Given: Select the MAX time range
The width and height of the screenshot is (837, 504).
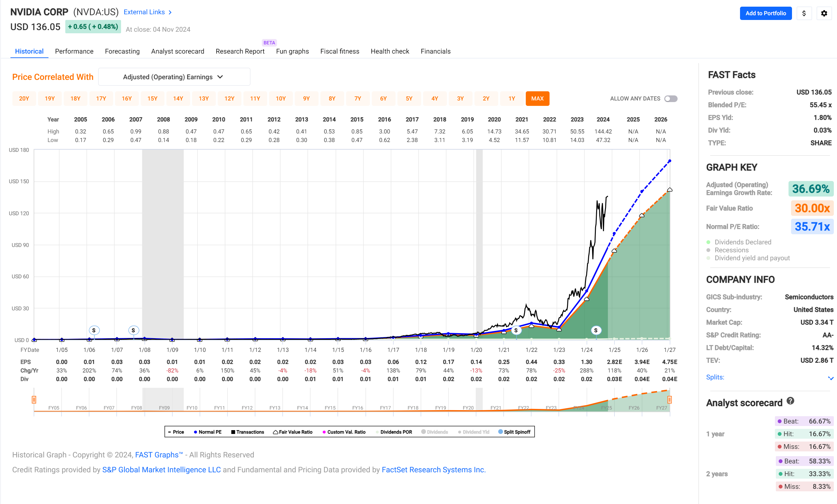Looking at the screenshot, I should pyautogui.click(x=538, y=99).
